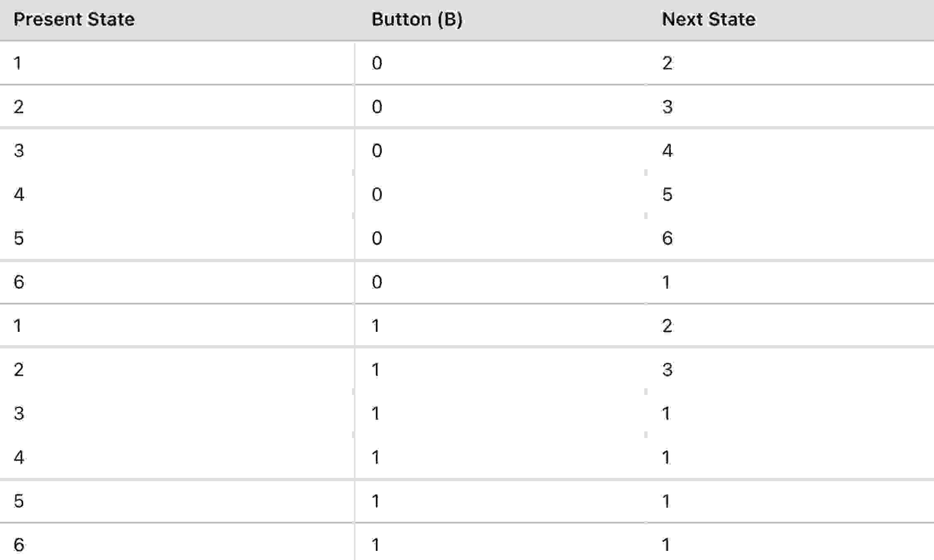The height and width of the screenshot is (560, 934).
Task: Click the Present State column header
Action: click(74, 19)
